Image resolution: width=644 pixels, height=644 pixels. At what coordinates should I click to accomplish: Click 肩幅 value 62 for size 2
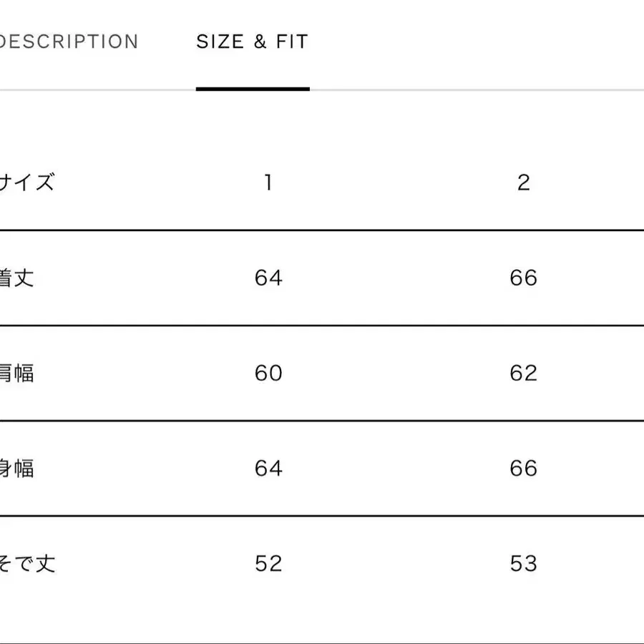pos(523,373)
